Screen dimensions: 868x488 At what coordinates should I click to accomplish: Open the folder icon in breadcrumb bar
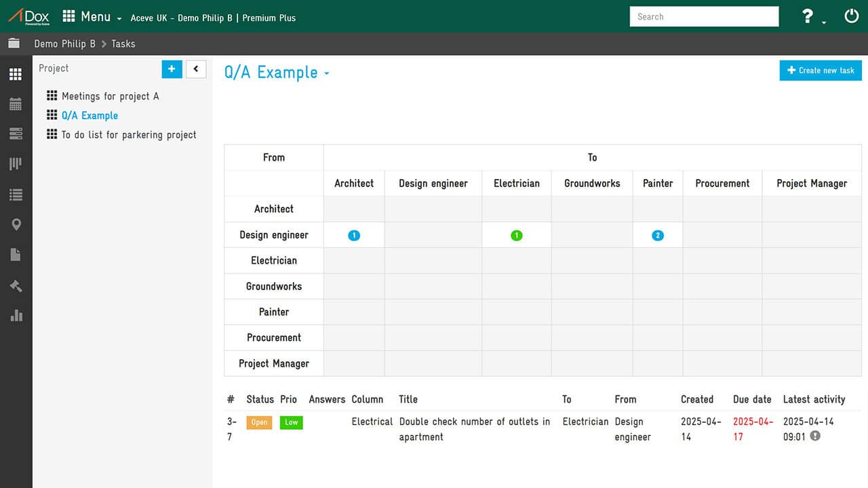(x=14, y=43)
